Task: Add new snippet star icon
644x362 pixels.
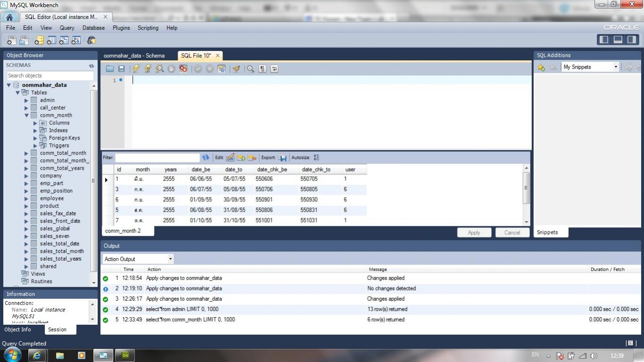Action: coord(541,67)
